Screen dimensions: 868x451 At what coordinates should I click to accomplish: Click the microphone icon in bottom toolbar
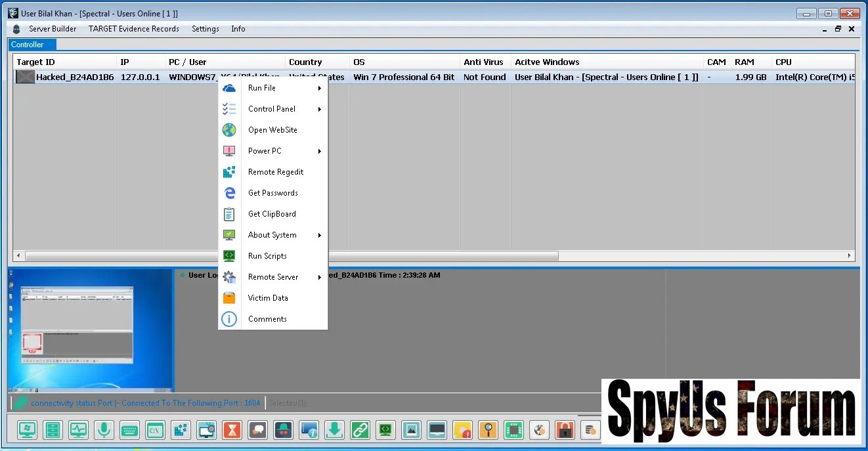pos(103,430)
